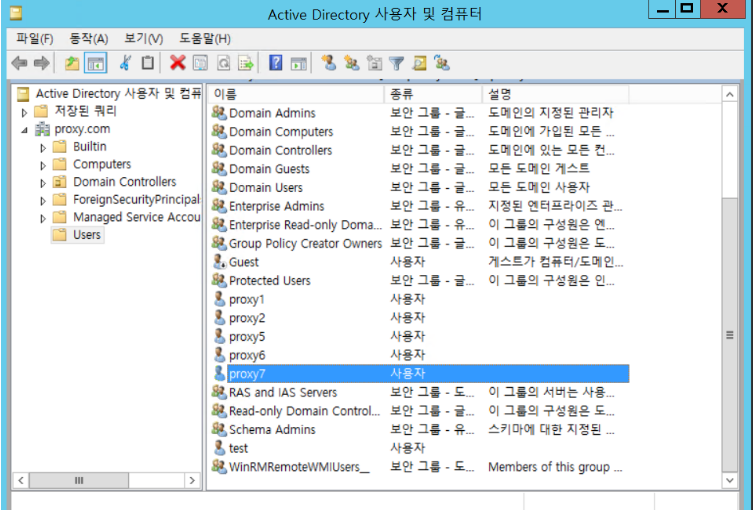Open help with the question mark icon
This screenshot has width=753, height=516.
(x=276, y=63)
